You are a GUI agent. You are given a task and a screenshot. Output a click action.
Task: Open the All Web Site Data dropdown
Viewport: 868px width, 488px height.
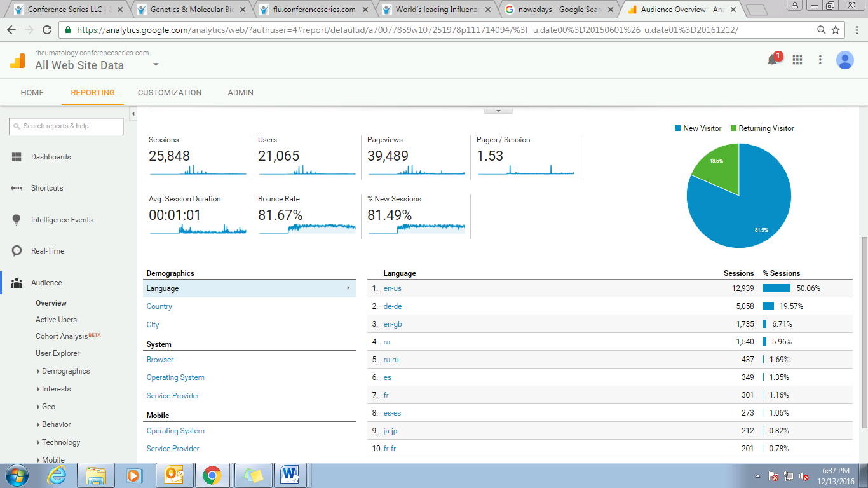(156, 65)
